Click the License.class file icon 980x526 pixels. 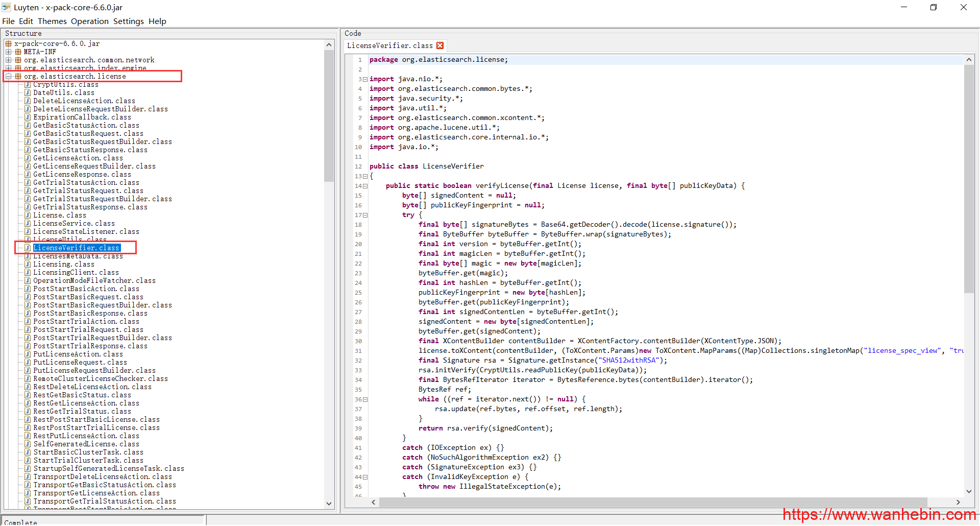tap(28, 215)
